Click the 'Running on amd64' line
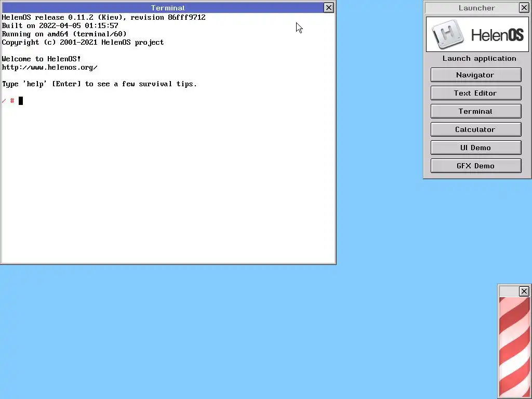Screen dimensions: 532x399 point(64,34)
